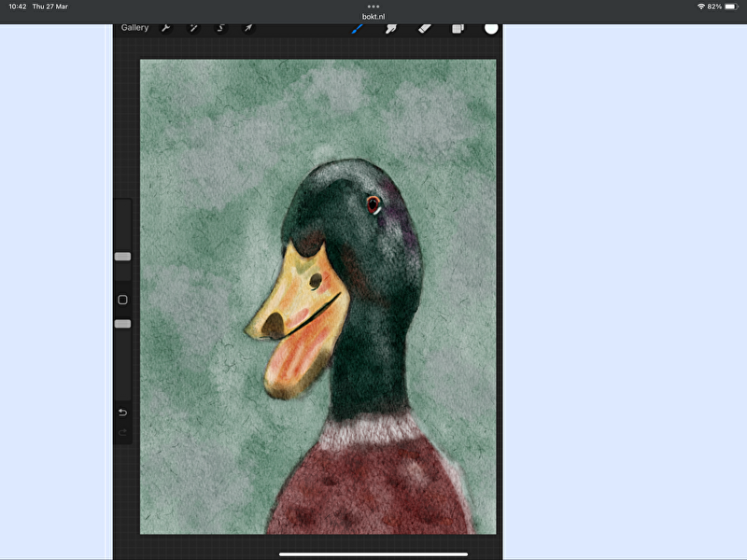Activate the Transform arrow tool

[x=248, y=28]
